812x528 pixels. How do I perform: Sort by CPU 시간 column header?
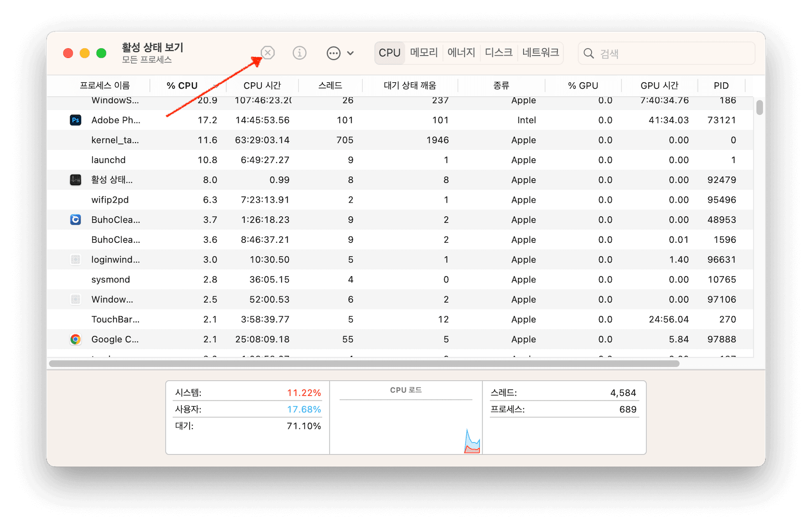coord(262,85)
